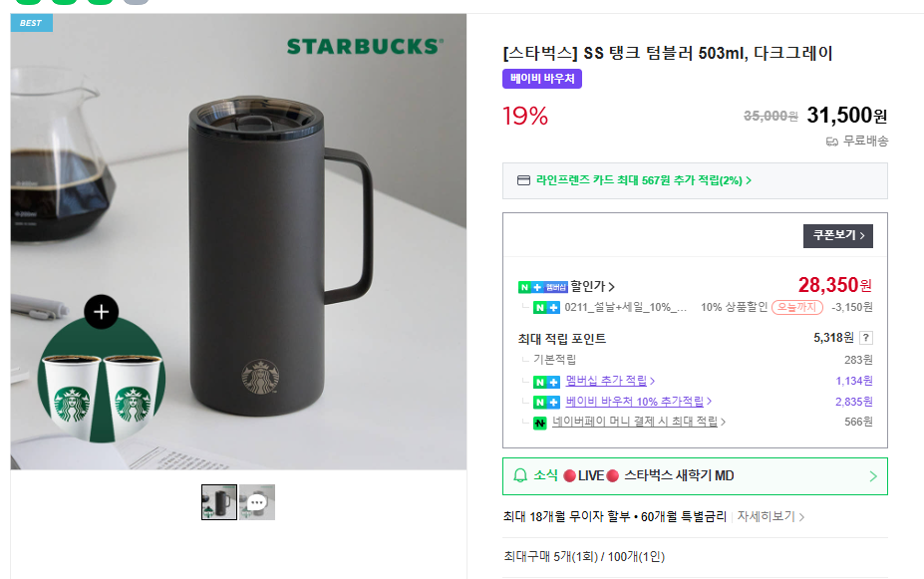
Task: Click the credit card icon for 라인프렌즈 카드
Action: (523, 180)
